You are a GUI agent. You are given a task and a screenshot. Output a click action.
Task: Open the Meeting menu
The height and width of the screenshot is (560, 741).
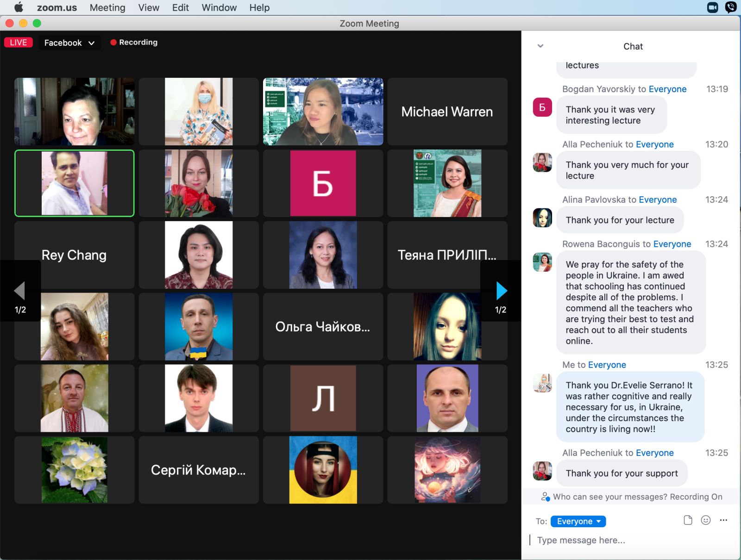pyautogui.click(x=107, y=7)
